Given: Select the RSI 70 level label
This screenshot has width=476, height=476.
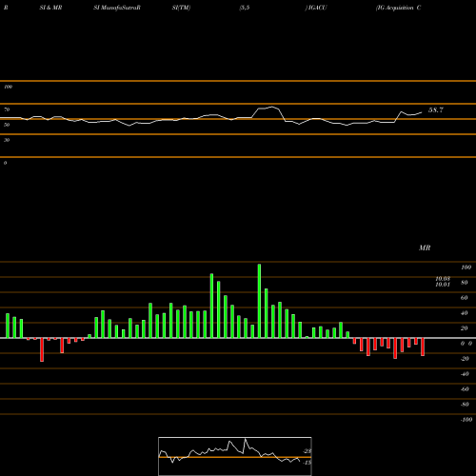Looking at the screenshot, I should click(7, 109).
